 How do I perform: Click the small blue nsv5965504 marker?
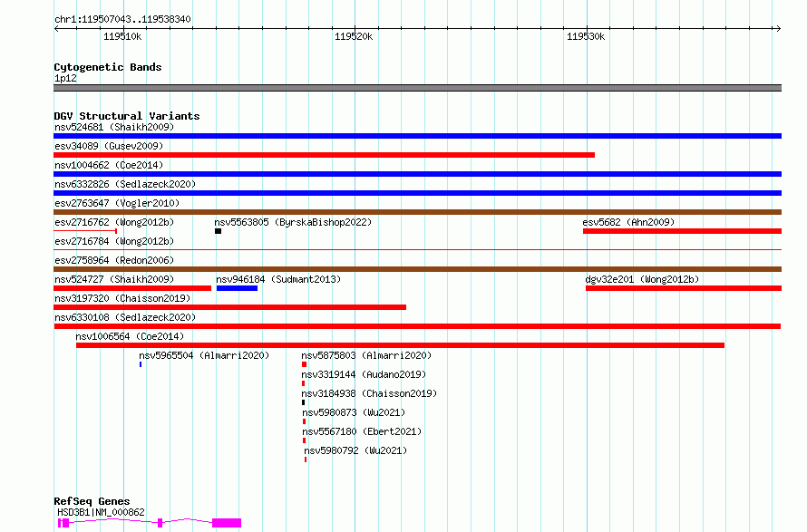pos(141,364)
